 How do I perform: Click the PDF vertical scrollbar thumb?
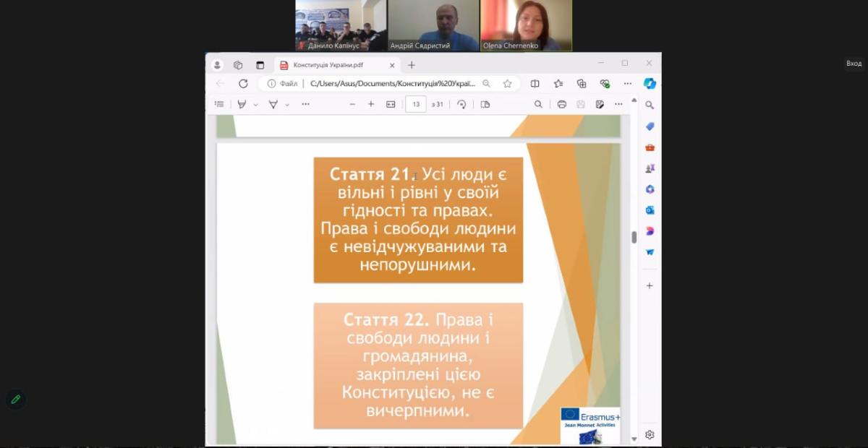(634, 237)
